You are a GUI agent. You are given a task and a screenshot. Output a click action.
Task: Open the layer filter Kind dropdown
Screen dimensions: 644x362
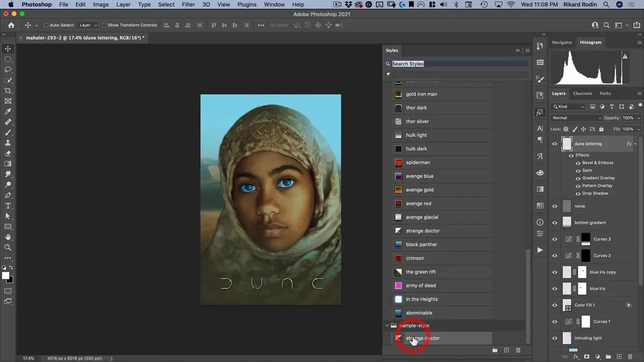coord(569,107)
